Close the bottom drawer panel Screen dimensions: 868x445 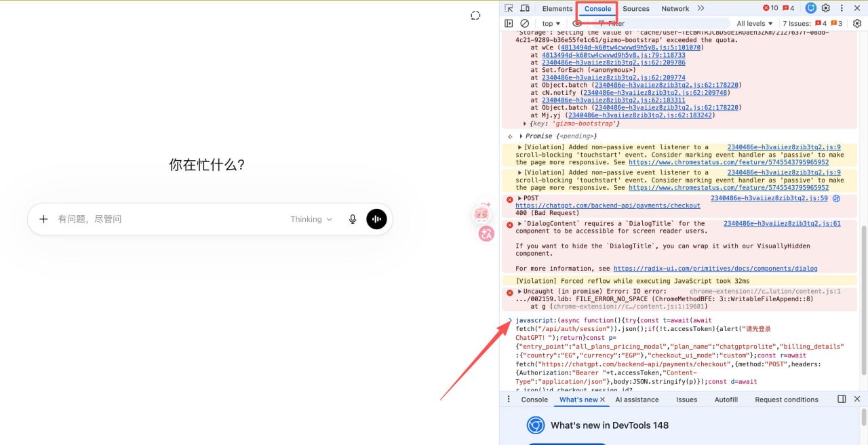pos(857,399)
